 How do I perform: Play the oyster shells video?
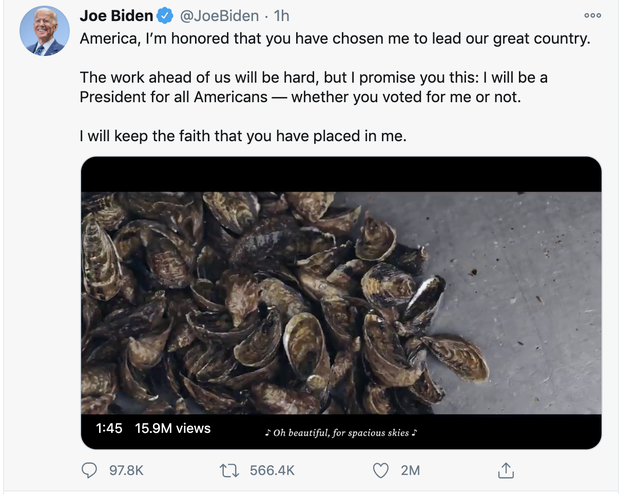pos(341,300)
